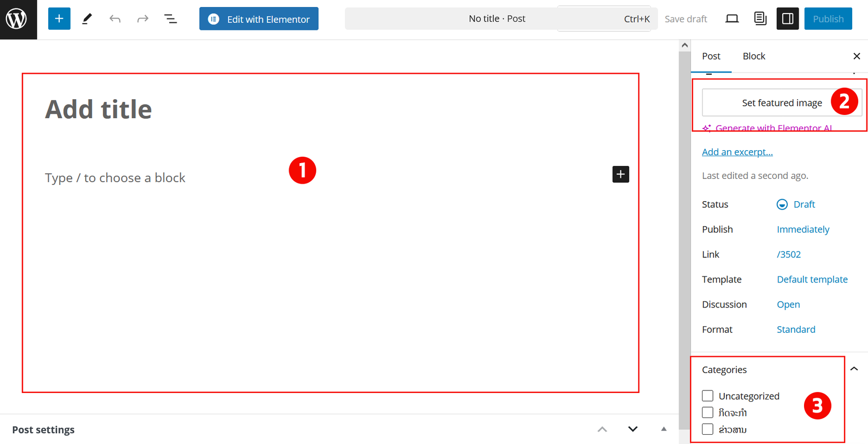Click the Publish button
Image resolution: width=868 pixels, height=444 pixels.
(828, 19)
